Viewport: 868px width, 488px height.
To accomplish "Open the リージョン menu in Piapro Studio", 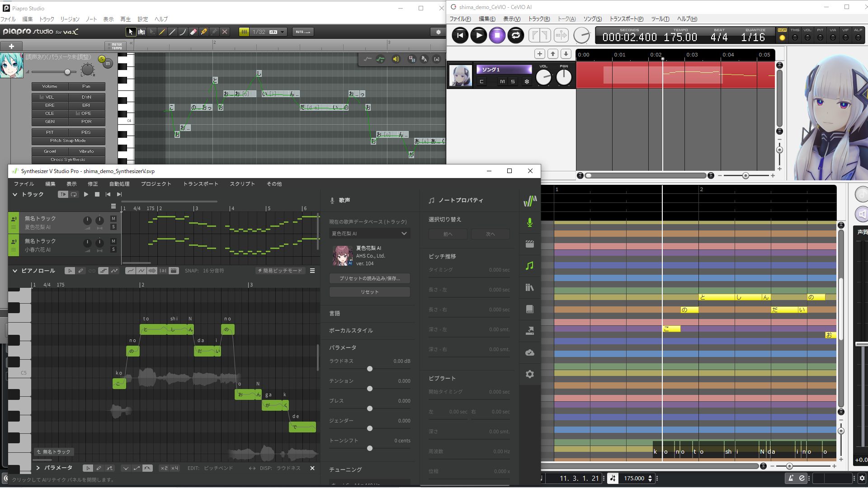I will 70,19.
